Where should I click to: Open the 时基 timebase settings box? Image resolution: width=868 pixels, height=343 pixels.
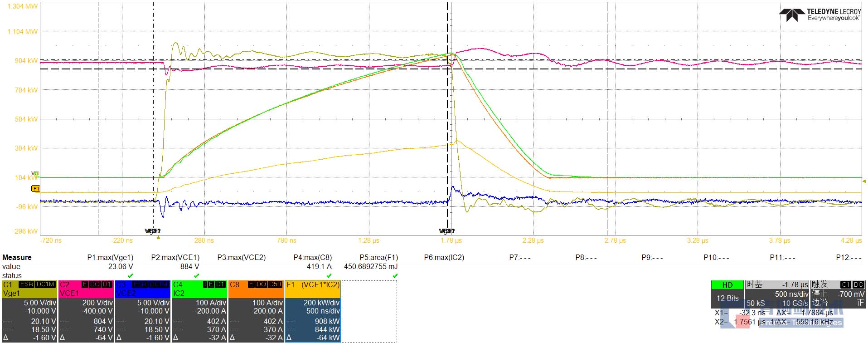[777, 294]
